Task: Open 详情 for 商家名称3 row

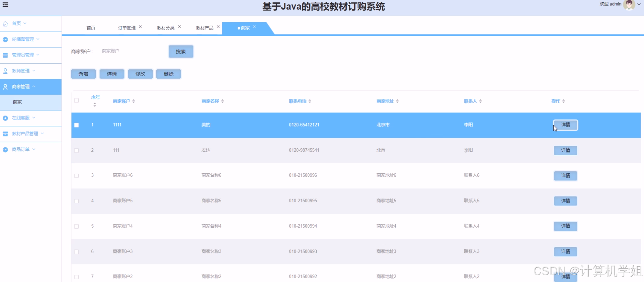Action: 566,252
